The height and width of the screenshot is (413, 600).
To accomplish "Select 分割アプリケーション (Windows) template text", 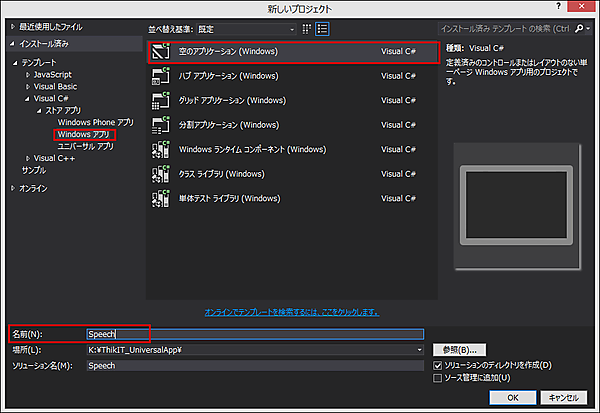I will coord(229,125).
